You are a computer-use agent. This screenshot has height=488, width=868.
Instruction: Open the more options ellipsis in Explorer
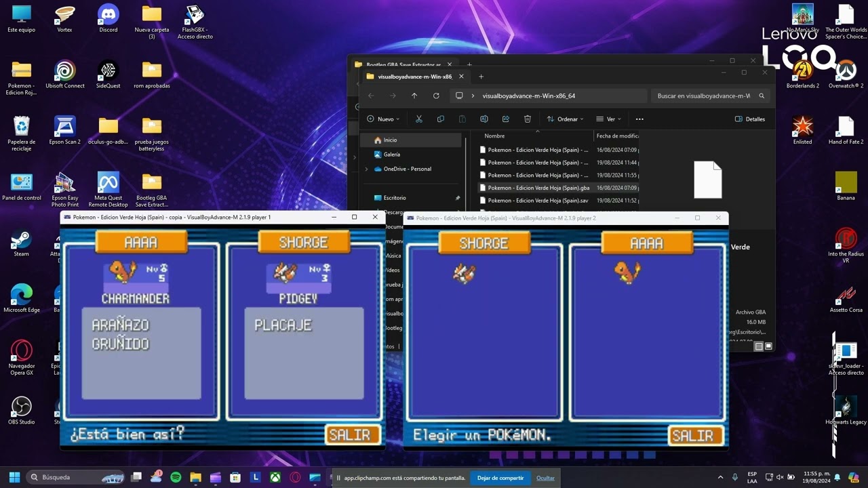[x=639, y=119]
